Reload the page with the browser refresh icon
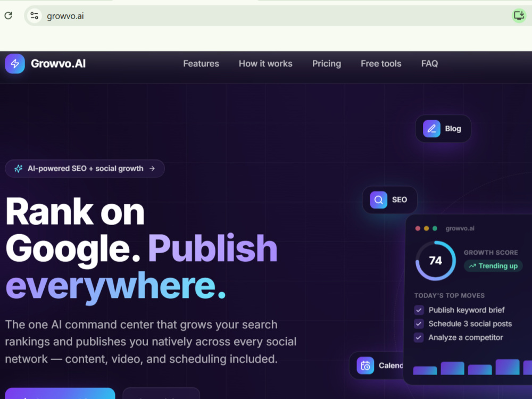The height and width of the screenshot is (399, 532). click(9, 15)
